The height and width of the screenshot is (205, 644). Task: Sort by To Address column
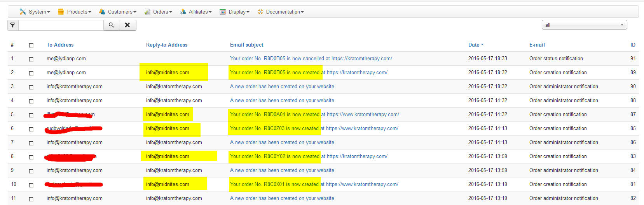[x=60, y=45]
